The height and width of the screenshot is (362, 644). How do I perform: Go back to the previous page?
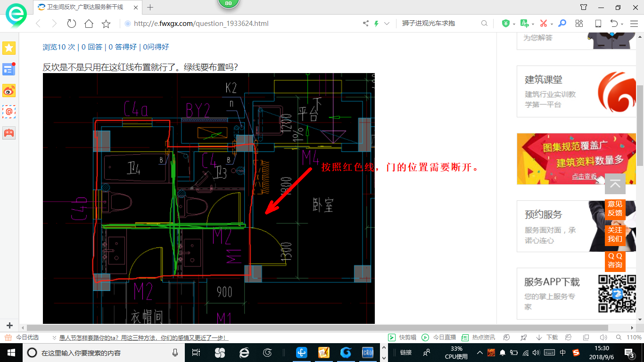click(x=38, y=24)
